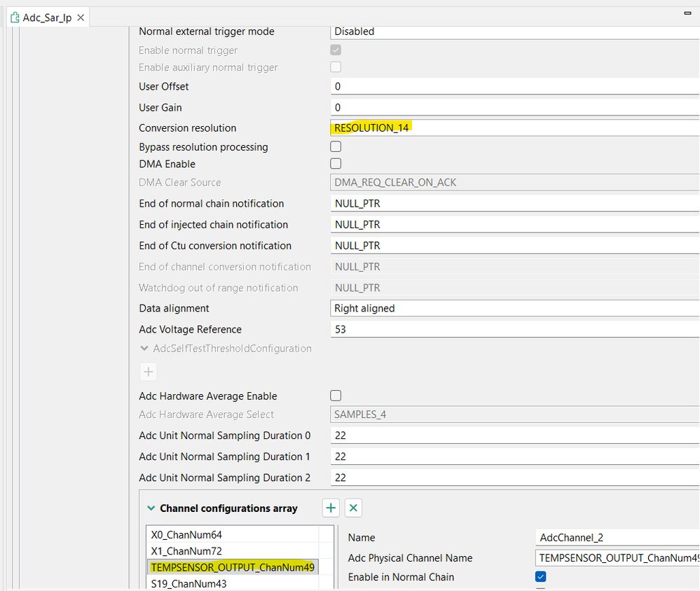Collapse the Channel configurations array section
This screenshot has height=591, width=700.
[151, 507]
